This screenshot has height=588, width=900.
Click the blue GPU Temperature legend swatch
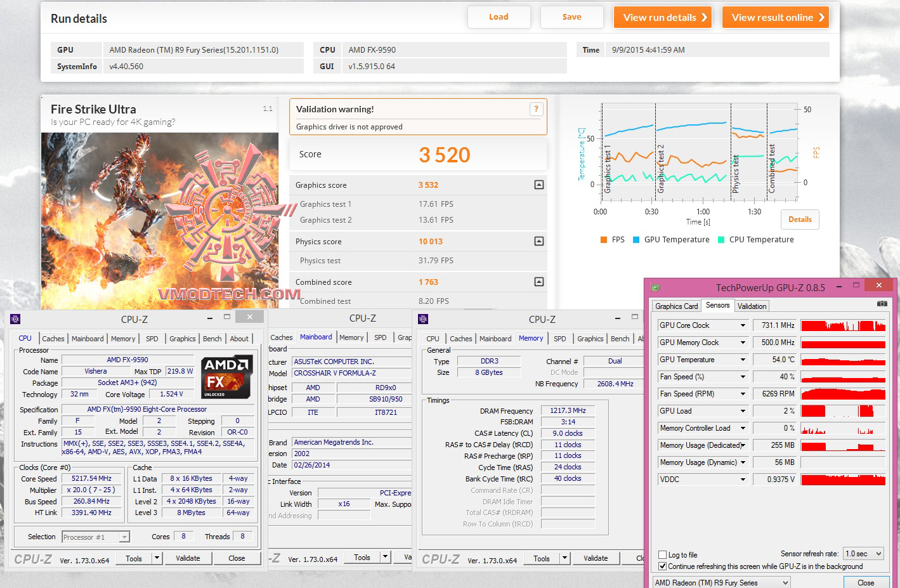[636, 240]
